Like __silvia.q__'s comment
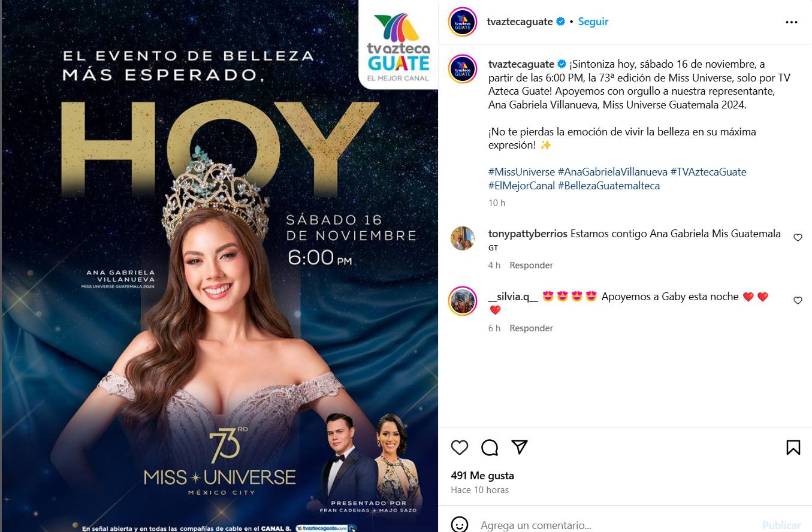 tap(798, 301)
